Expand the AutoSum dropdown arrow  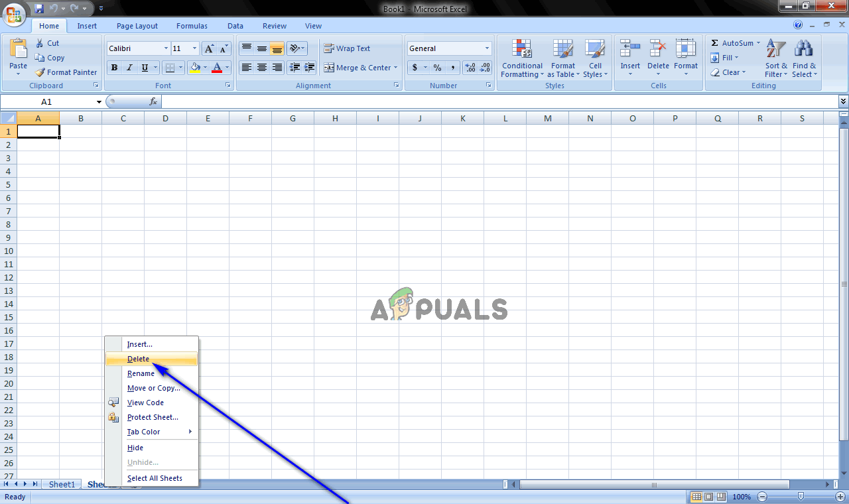[x=758, y=43]
